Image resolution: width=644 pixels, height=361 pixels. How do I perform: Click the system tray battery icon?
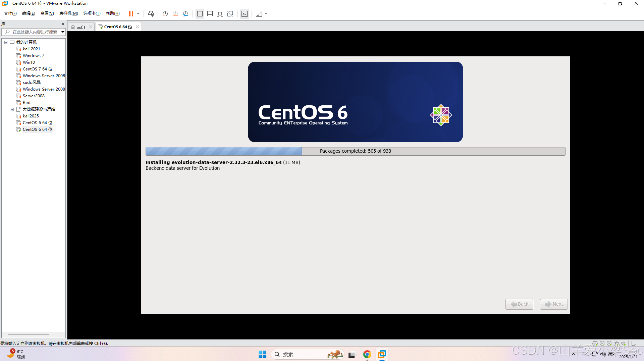pyautogui.click(x=611, y=354)
